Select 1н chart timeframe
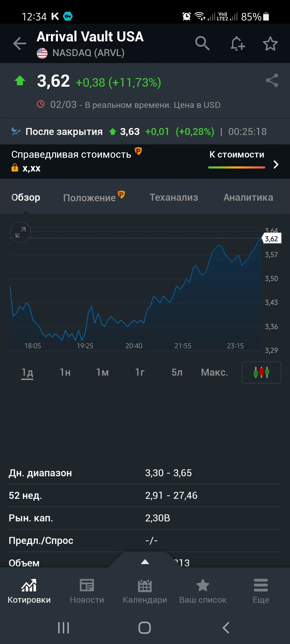The image size is (290, 644). (65, 372)
